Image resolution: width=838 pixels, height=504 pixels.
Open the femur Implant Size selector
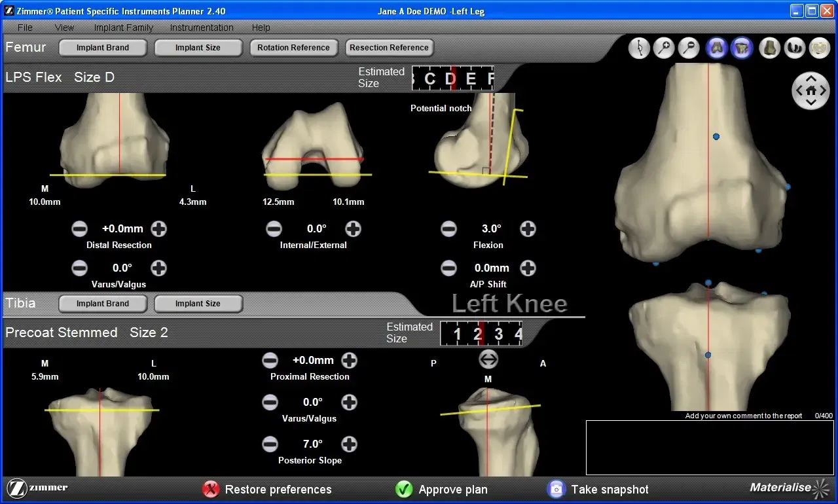click(x=198, y=47)
